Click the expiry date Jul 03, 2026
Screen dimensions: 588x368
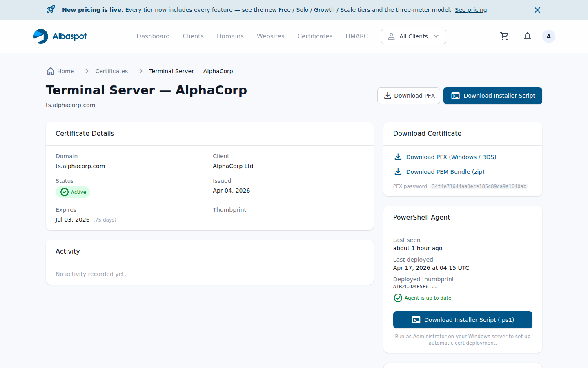click(x=73, y=220)
